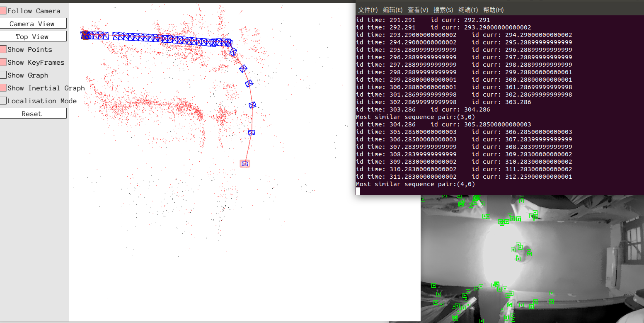Click the live camera feed image
Viewport: 644px width, 323px height.
click(530, 257)
